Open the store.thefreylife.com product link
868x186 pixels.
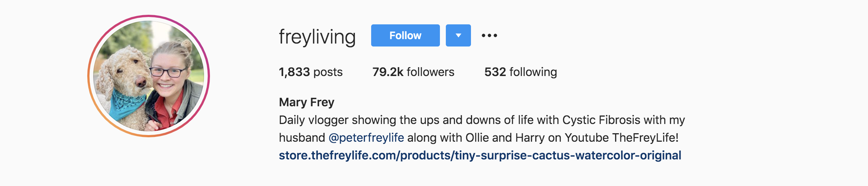coord(480,155)
